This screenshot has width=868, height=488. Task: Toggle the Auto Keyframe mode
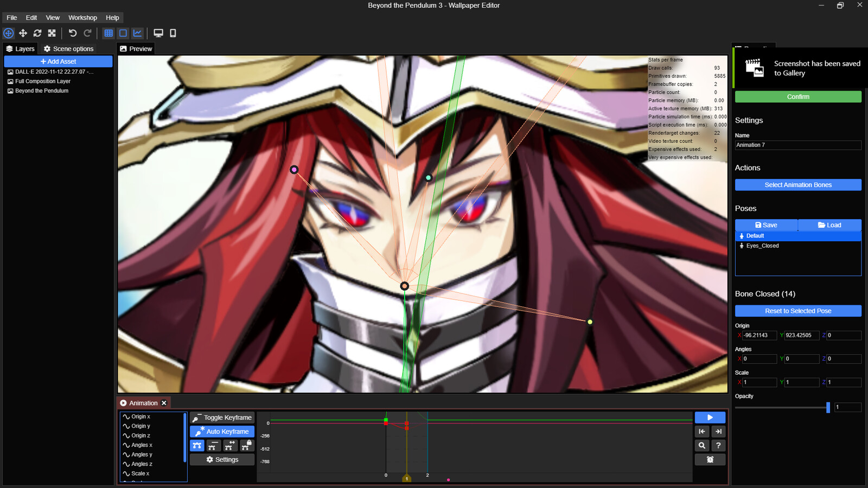tap(222, 432)
